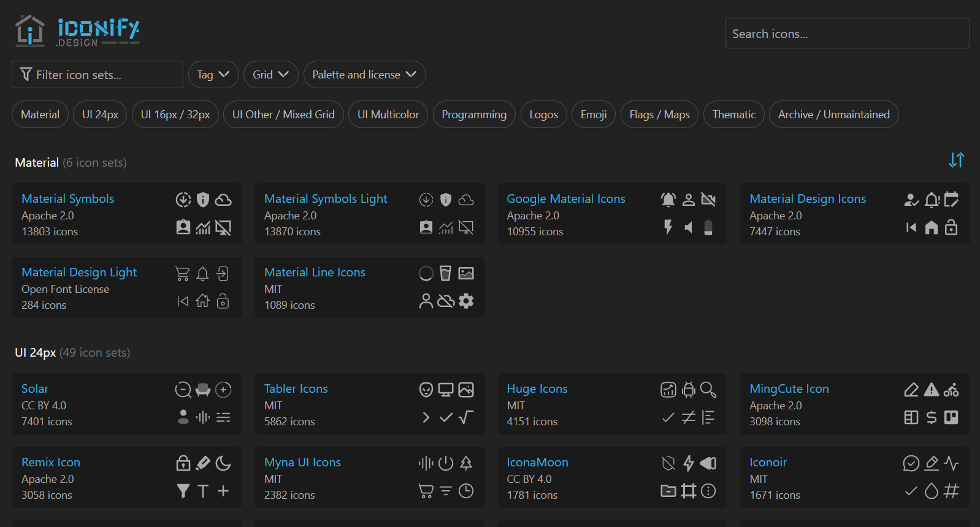Click the warning triangle icon in MingCute Icon
This screenshot has width=980, height=527.
(x=931, y=390)
